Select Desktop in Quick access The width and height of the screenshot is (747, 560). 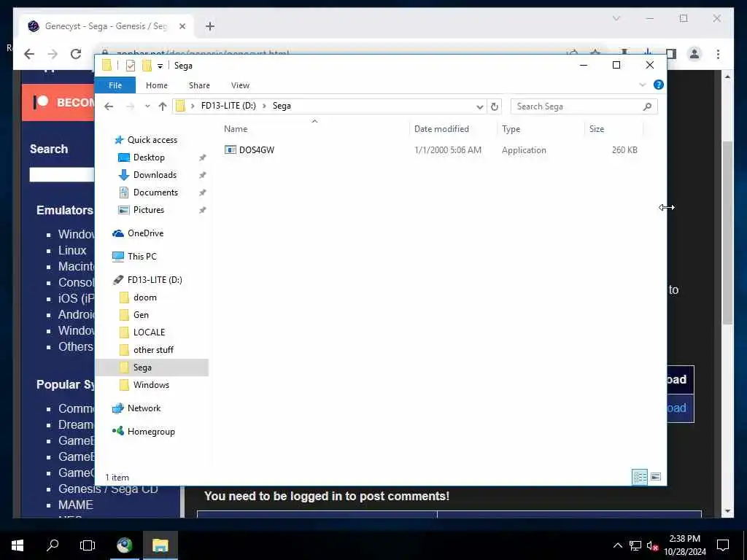coord(149,157)
